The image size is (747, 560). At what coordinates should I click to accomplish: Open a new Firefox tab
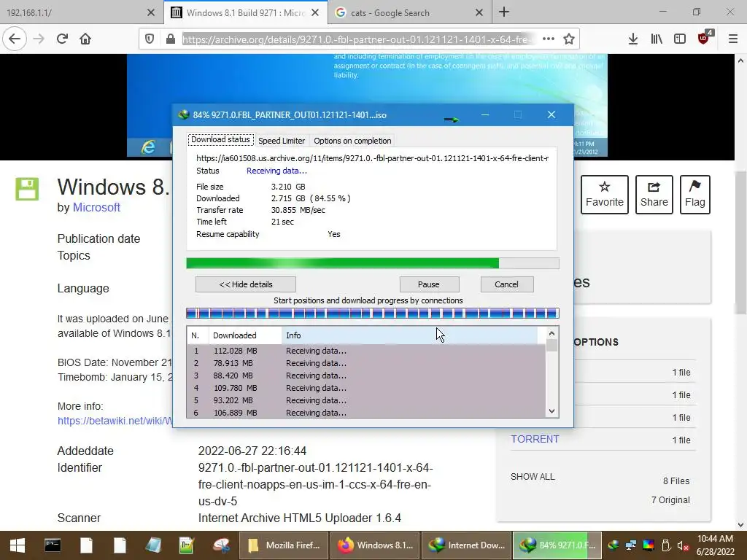(x=504, y=12)
